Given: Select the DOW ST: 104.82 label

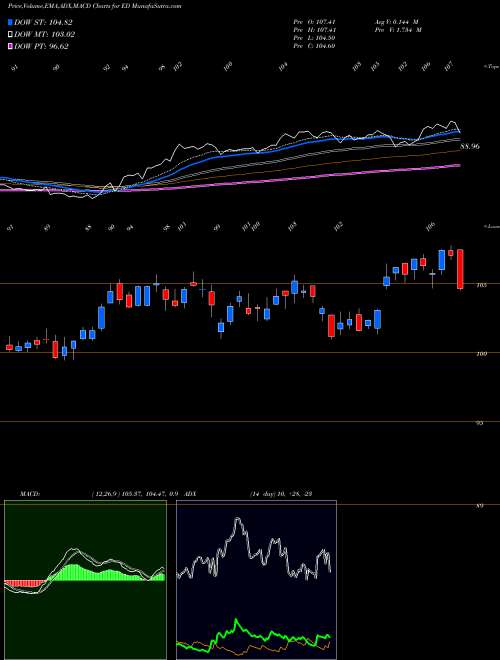Looking at the screenshot, I should pyautogui.click(x=41, y=22).
